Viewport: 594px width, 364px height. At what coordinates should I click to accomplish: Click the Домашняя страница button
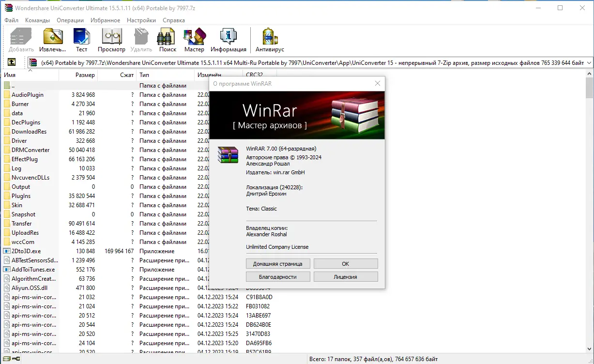coord(278,264)
